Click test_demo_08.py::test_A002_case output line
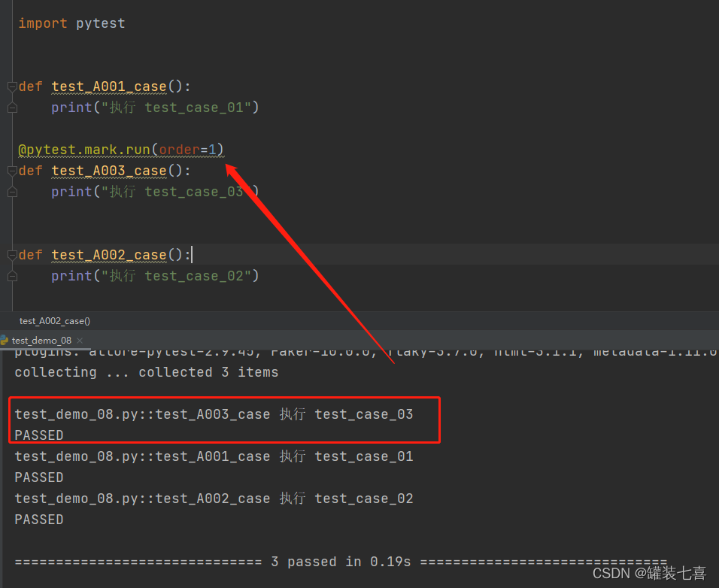 pos(214,499)
